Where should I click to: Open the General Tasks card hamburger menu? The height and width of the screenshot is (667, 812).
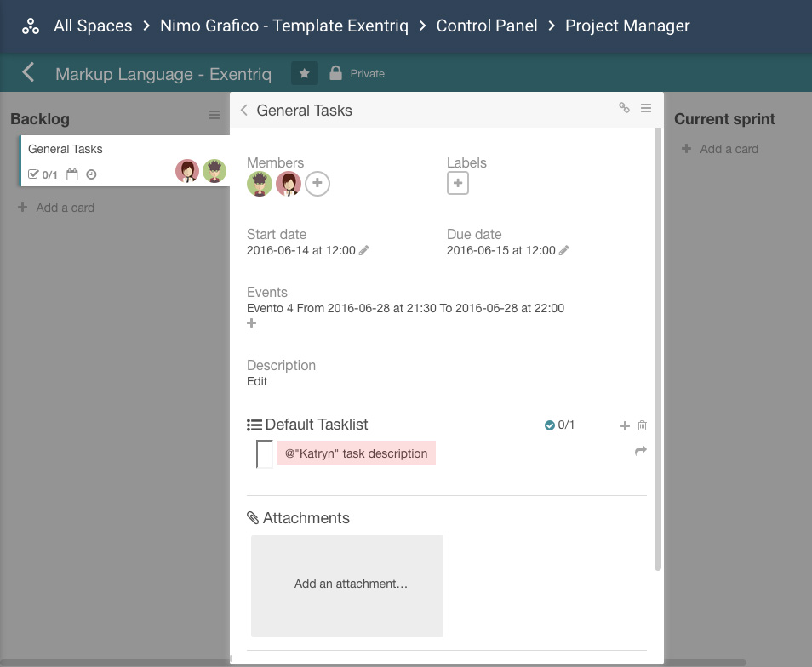tap(646, 108)
